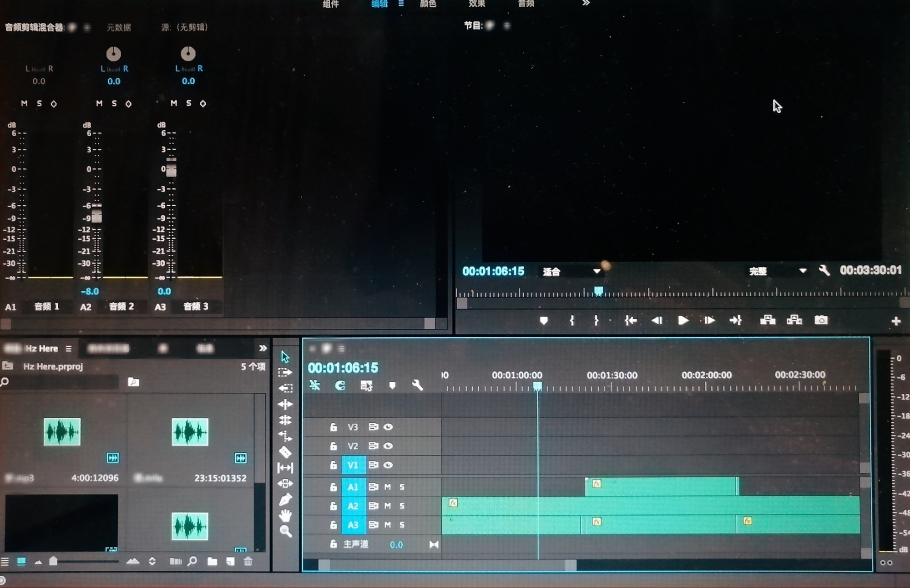Select the Hand tool
Screen dimensions: 910x588
[285, 516]
